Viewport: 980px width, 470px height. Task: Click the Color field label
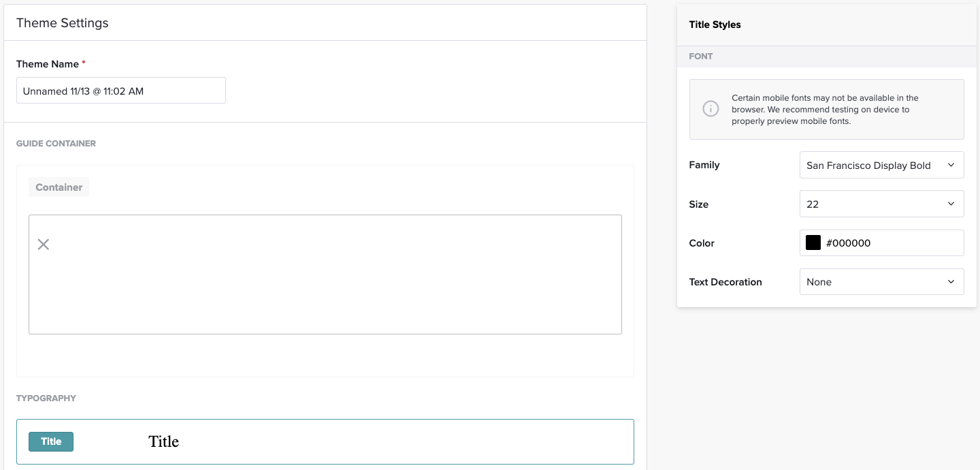[x=702, y=243]
